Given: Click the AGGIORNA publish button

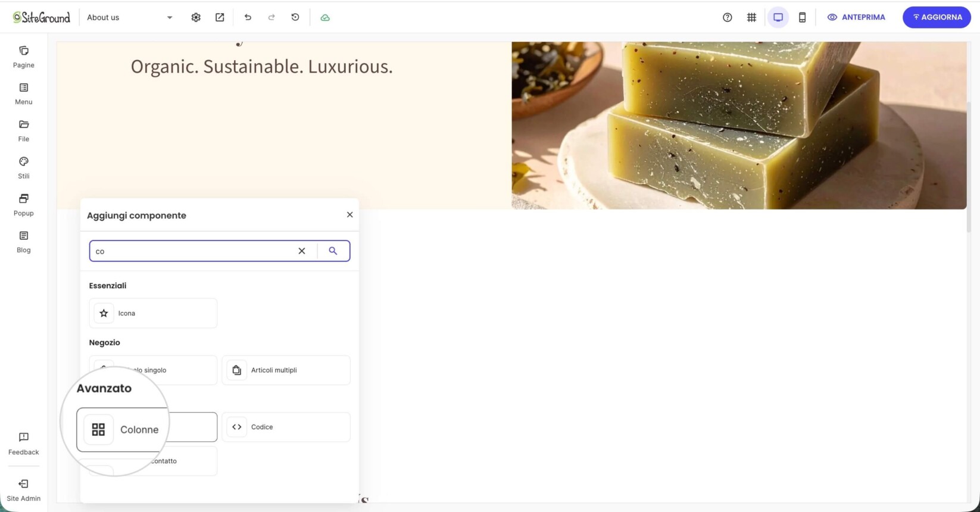Looking at the screenshot, I should (x=937, y=17).
